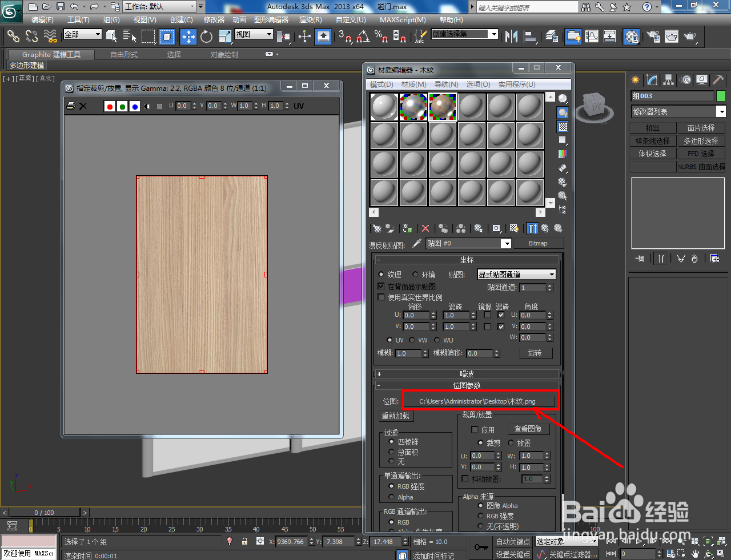Click the Open File folder icon

tap(46, 7)
